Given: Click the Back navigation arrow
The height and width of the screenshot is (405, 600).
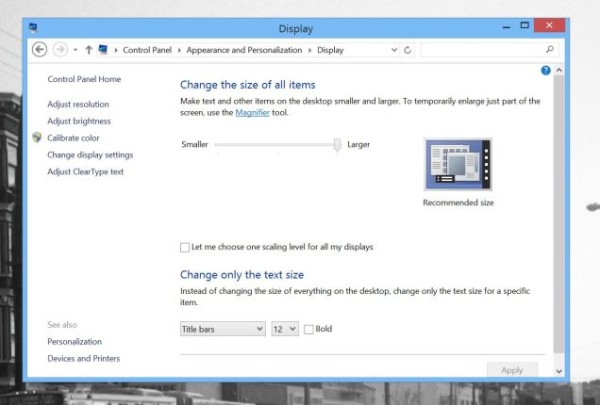Looking at the screenshot, I should click(x=40, y=49).
